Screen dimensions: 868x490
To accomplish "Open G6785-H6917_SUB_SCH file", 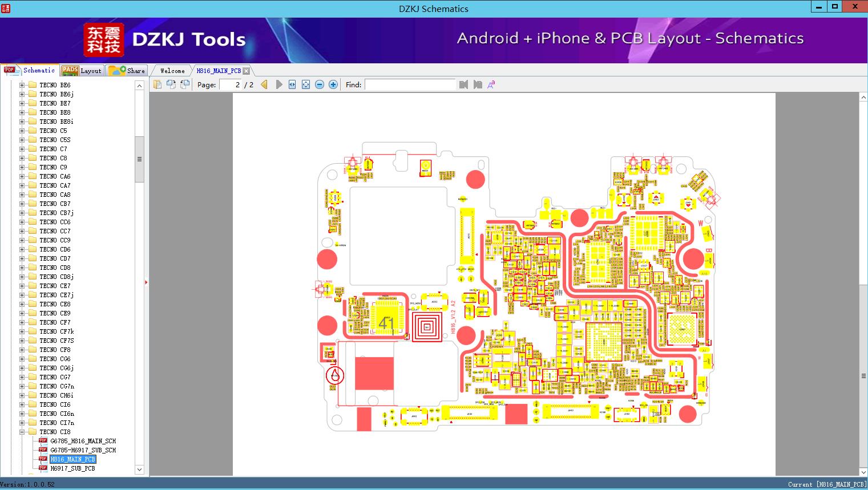I will tap(83, 450).
